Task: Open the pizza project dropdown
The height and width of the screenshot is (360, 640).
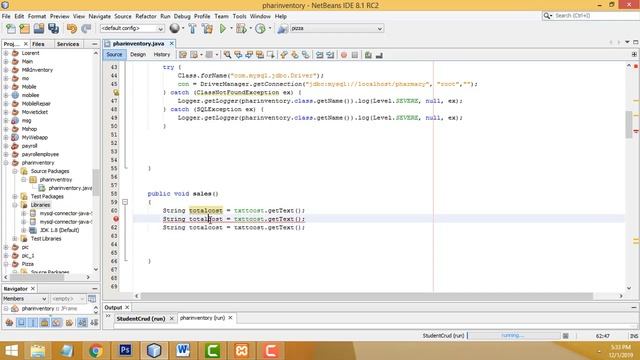Action: tap(337, 28)
